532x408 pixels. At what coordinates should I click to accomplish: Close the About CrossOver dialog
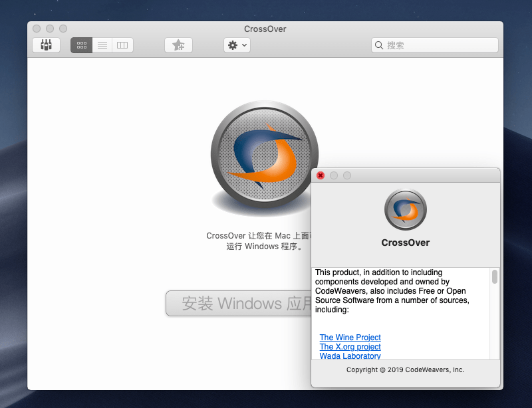[321, 175]
